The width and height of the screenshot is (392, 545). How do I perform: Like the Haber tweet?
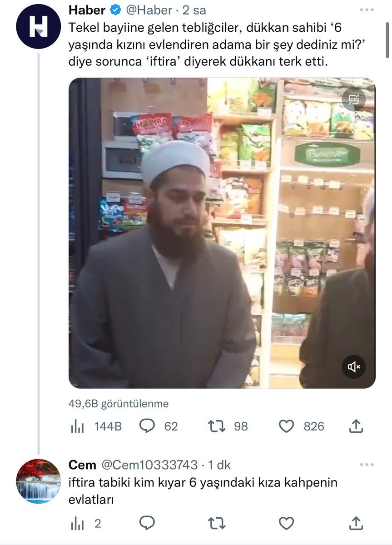[x=286, y=426]
